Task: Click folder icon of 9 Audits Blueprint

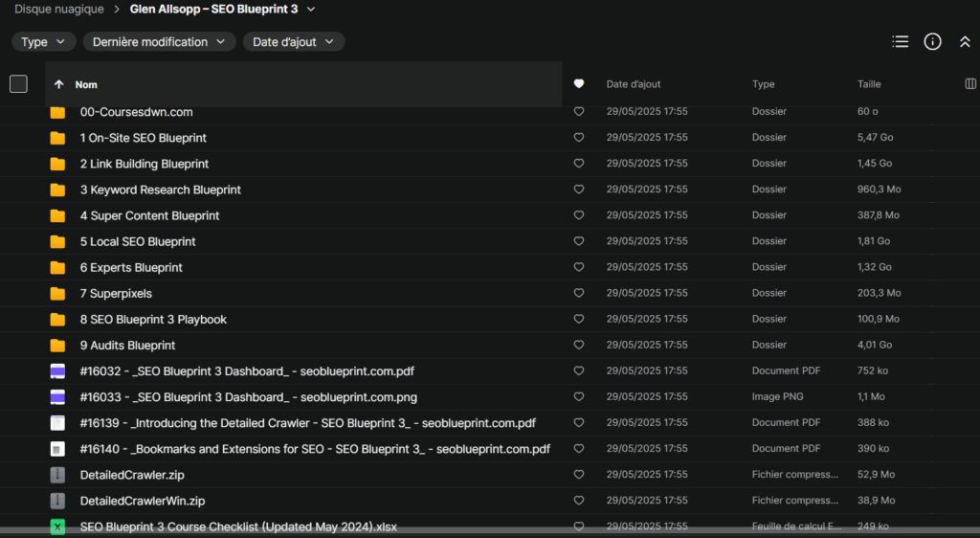Action: click(x=57, y=346)
